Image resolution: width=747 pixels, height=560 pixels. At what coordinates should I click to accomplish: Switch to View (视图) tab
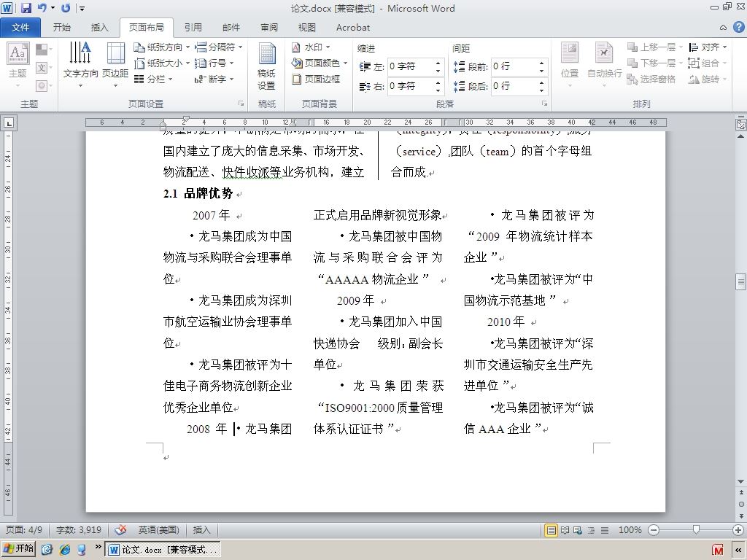tap(306, 28)
